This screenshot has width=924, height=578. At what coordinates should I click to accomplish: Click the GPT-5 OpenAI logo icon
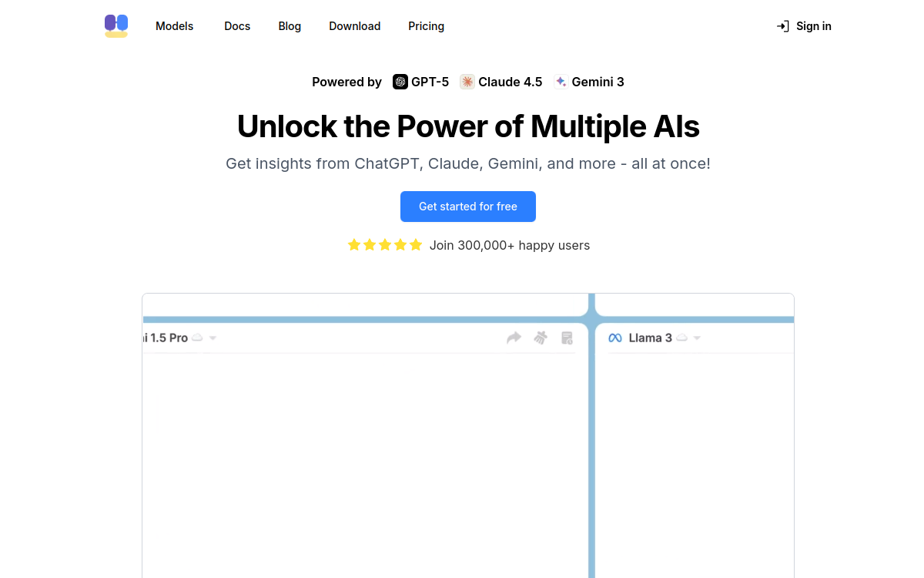(400, 82)
